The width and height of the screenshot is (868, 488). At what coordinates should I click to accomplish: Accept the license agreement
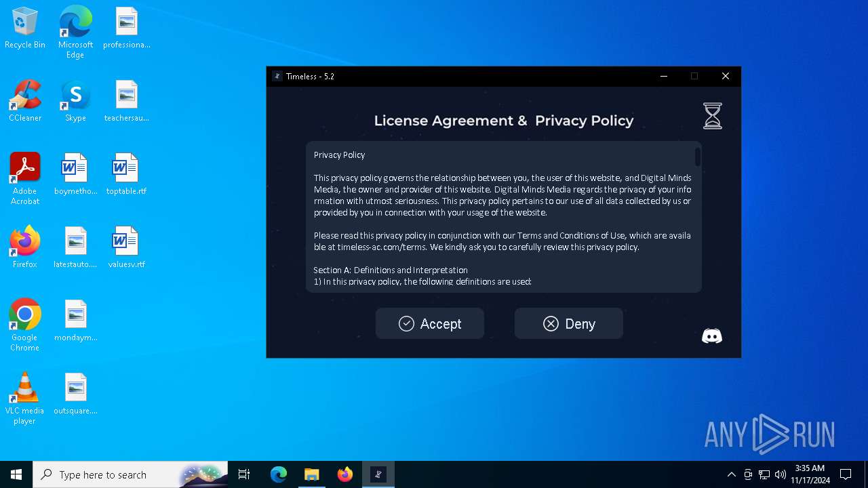tap(430, 323)
